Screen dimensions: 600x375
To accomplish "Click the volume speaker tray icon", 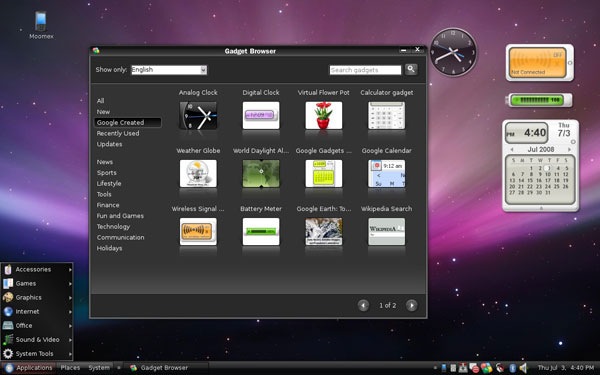I will coord(523,368).
